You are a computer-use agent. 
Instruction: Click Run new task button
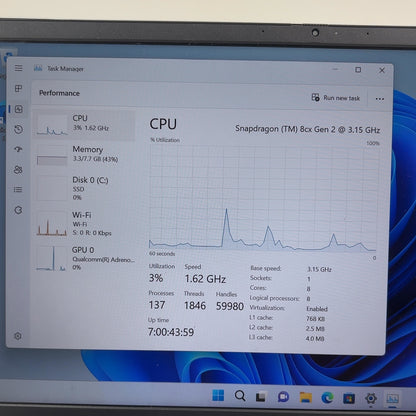click(336, 98)
